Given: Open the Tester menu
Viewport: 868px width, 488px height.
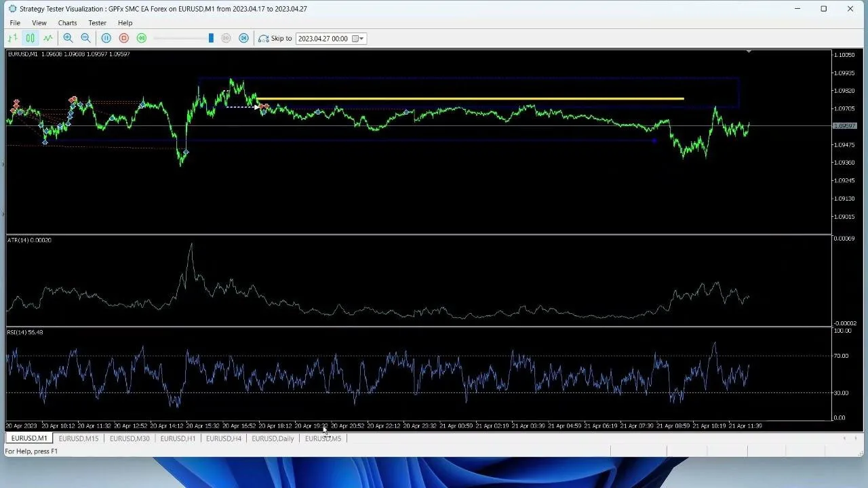Looking at the screenshot, I should tap(97, 23).
